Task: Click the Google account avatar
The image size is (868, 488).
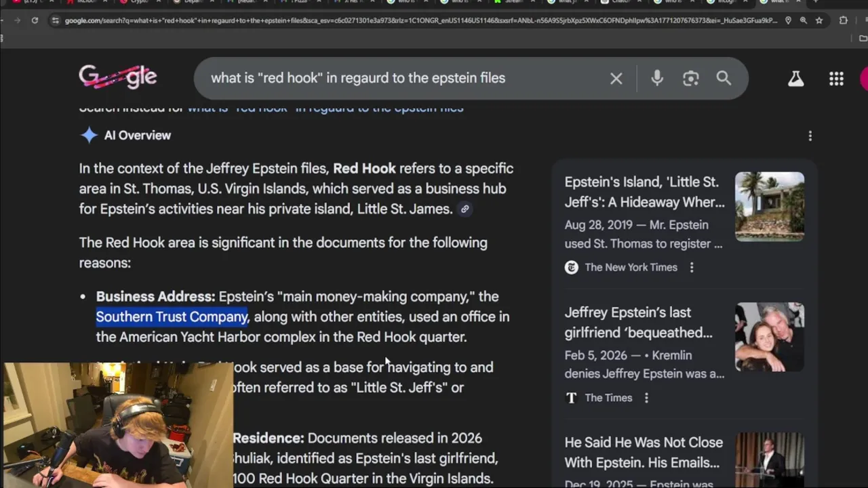Action: pos(863,79)
